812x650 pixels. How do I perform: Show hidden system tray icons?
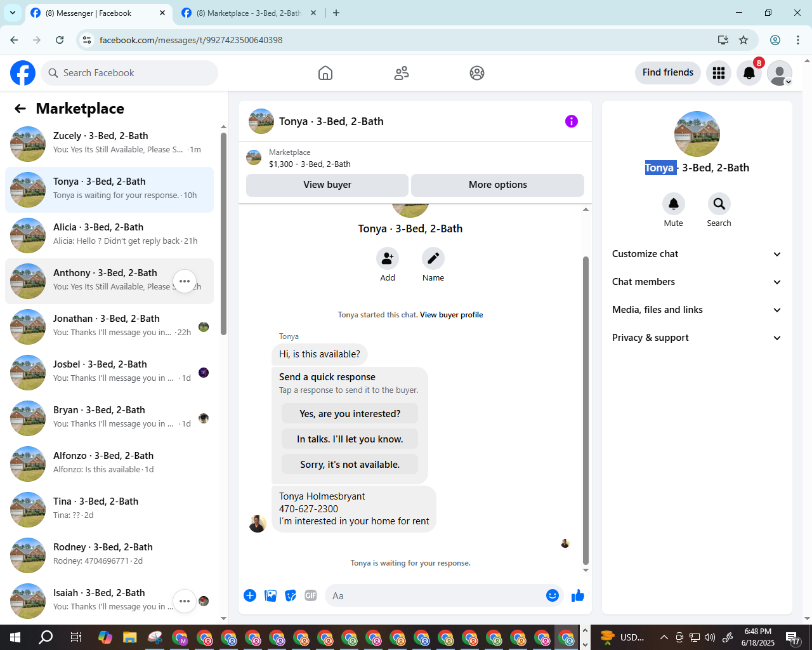[x=664, y=637]
